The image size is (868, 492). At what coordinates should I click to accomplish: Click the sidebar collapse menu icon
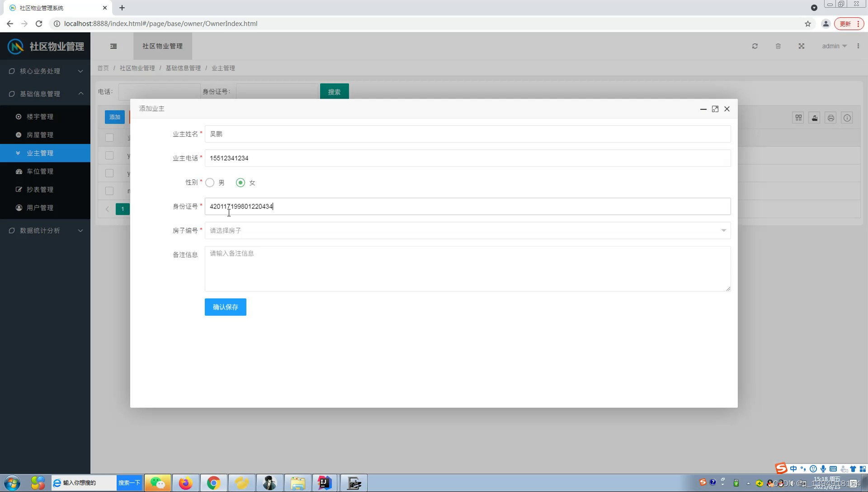point(113,46)
